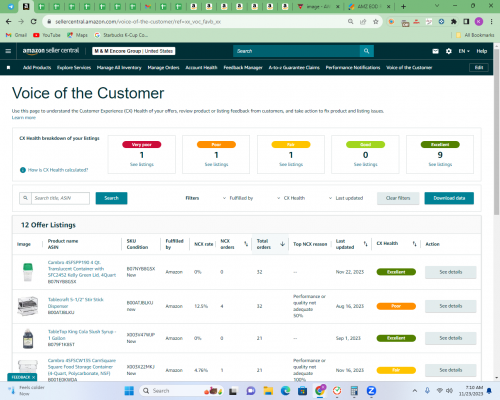The height and width of the screenshot is (400, 500).
Task: Open Feedback Manager menu item
Action: tap(243, 67)
